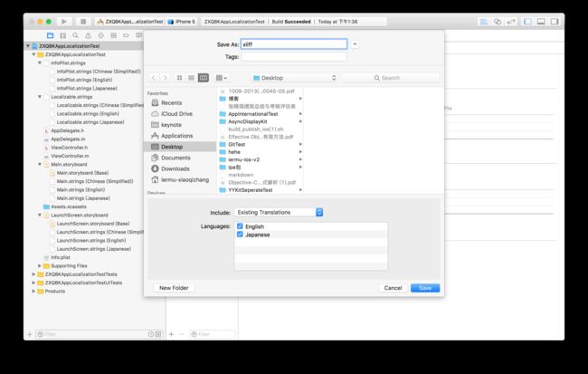This screenshot has height=374, width=588.
Task: Select Recents in the Favorites sidebar
Action: coord(171,102)
